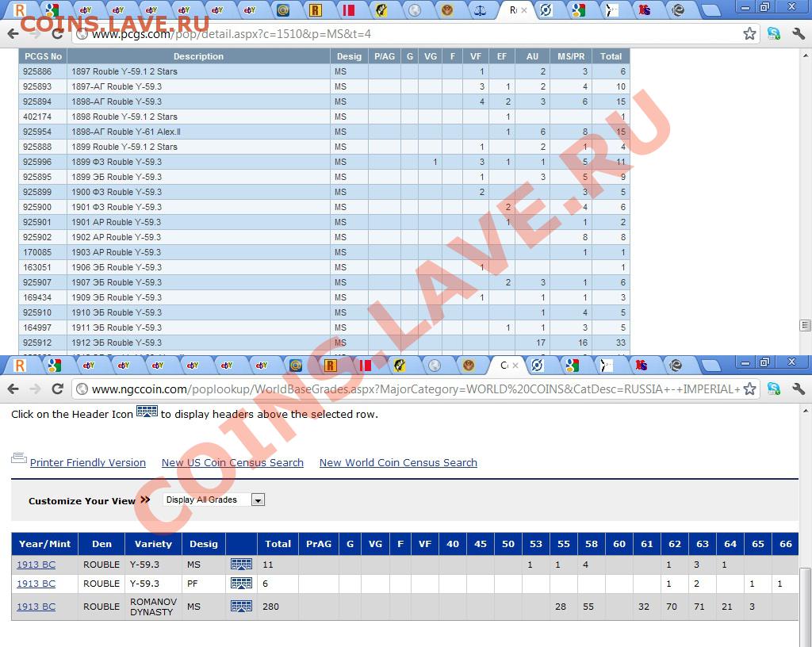Switch to the yellow R tab in top window
This screenshot has width=812, height=647.
(316, 10)
